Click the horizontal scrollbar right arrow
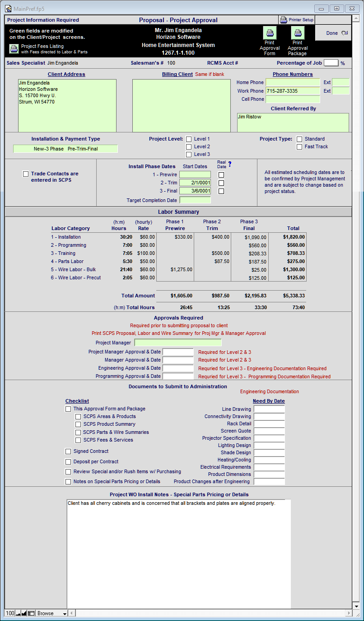The width and height of the screenshot is (364, 621). (348, 613)
